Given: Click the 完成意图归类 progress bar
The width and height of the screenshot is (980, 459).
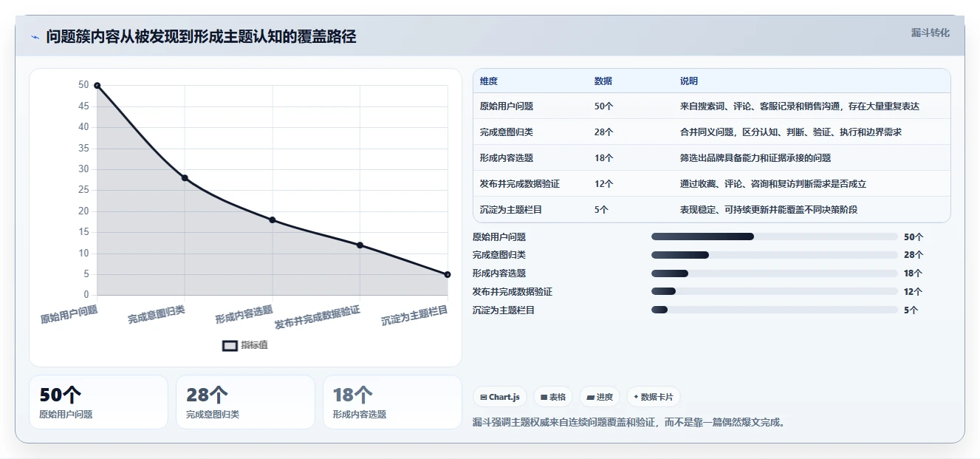Looking at the screenshot, I should pos(775,255).
